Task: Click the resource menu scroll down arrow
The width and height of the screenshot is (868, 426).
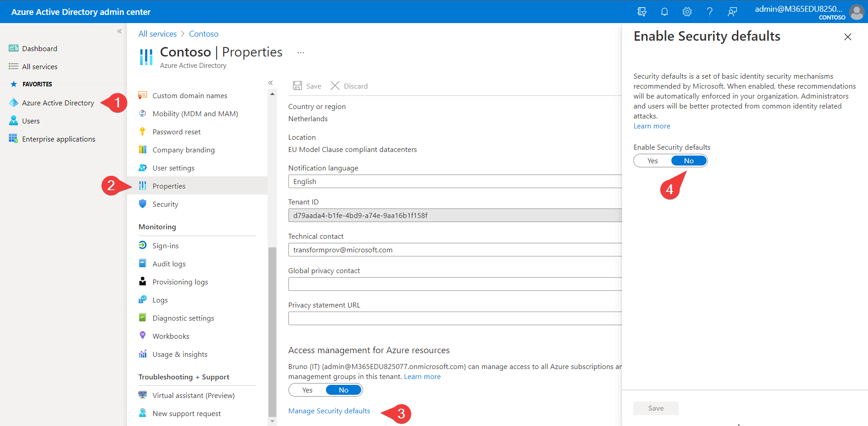Action: click(x=272, y=421)
